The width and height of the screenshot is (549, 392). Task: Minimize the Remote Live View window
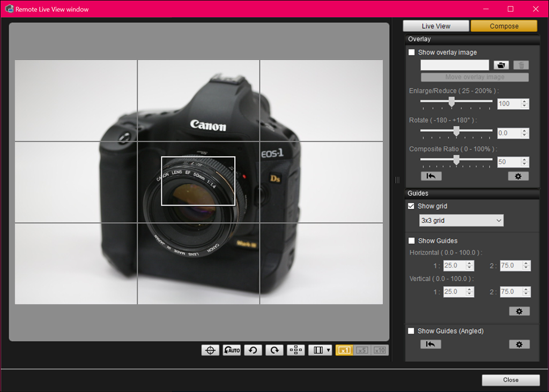click(486, 9)
